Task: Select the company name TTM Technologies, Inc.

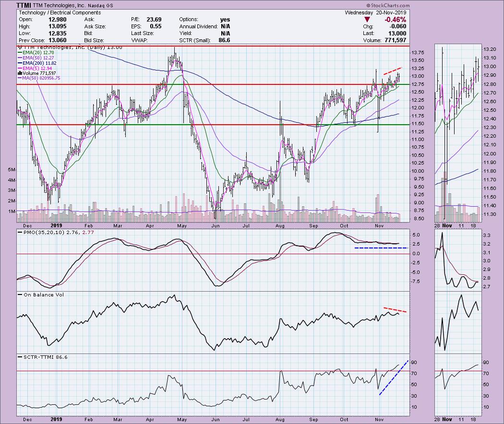Action: click(59, 5)
